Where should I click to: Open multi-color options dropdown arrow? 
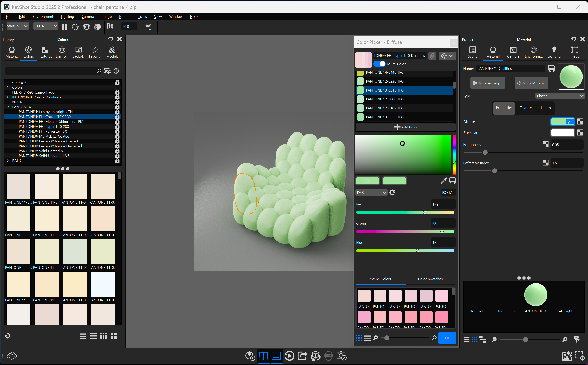coord(451,56)
